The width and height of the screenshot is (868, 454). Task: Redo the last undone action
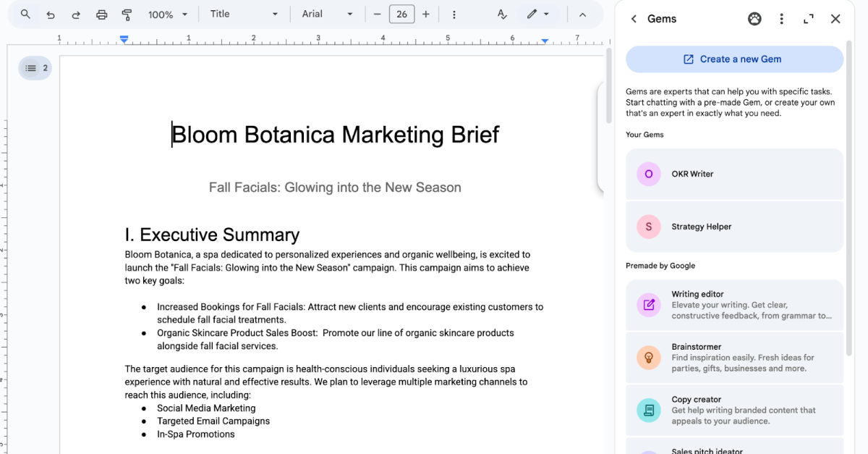[x=76, y=14]
